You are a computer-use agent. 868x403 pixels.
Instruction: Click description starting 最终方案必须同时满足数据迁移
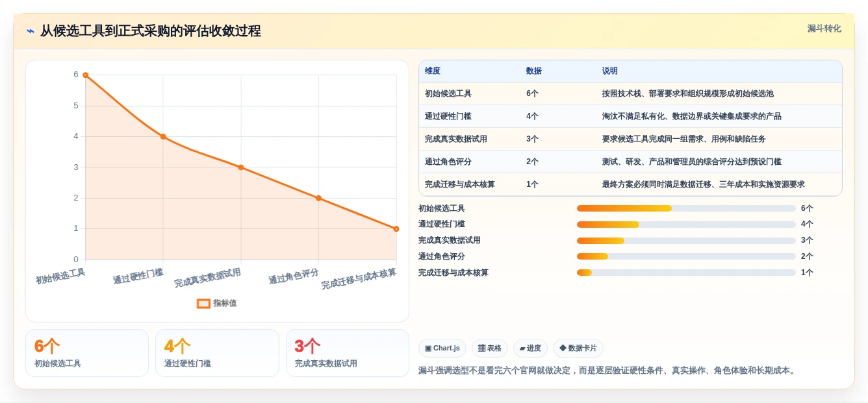[704, 184]
